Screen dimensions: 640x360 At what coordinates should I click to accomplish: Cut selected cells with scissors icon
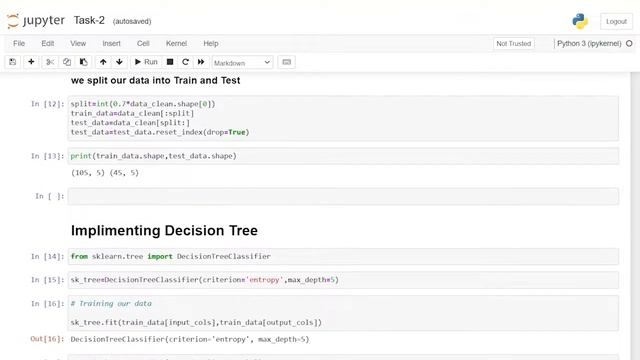50,62
